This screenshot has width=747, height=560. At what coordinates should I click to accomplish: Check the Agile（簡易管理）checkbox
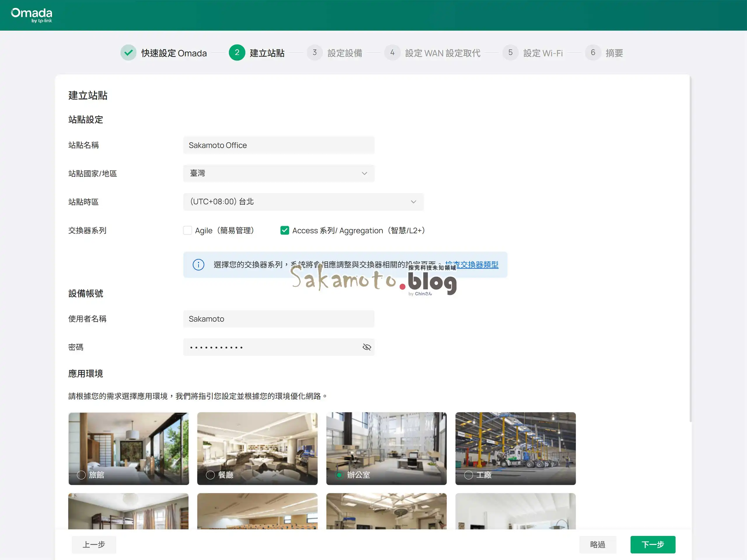point(187,230)
